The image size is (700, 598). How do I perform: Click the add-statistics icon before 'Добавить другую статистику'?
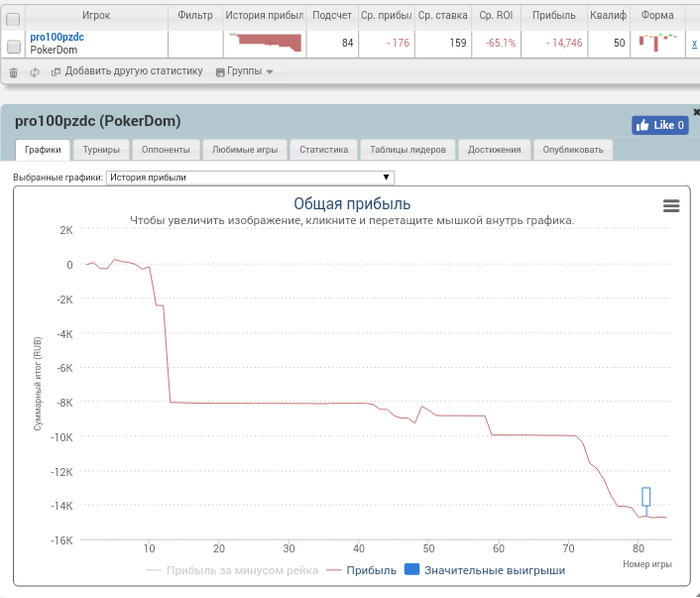coord(56,72)
